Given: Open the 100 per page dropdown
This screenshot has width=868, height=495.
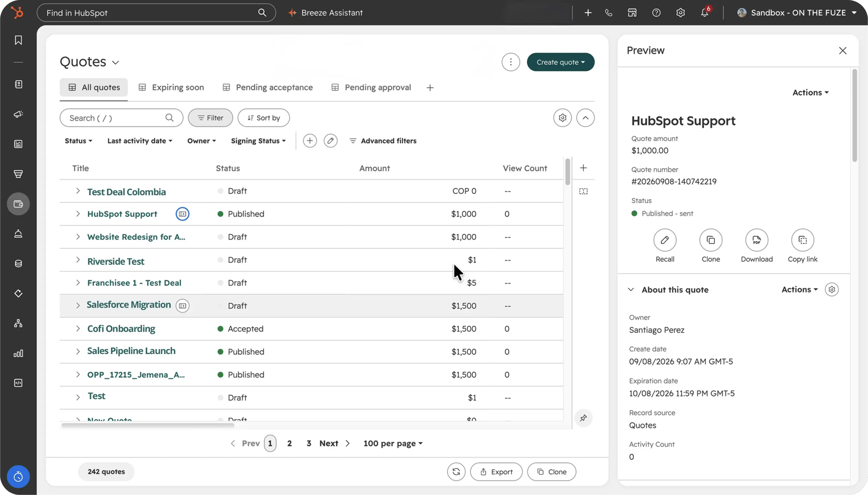Looking at the screenshot, I should 393,444.
